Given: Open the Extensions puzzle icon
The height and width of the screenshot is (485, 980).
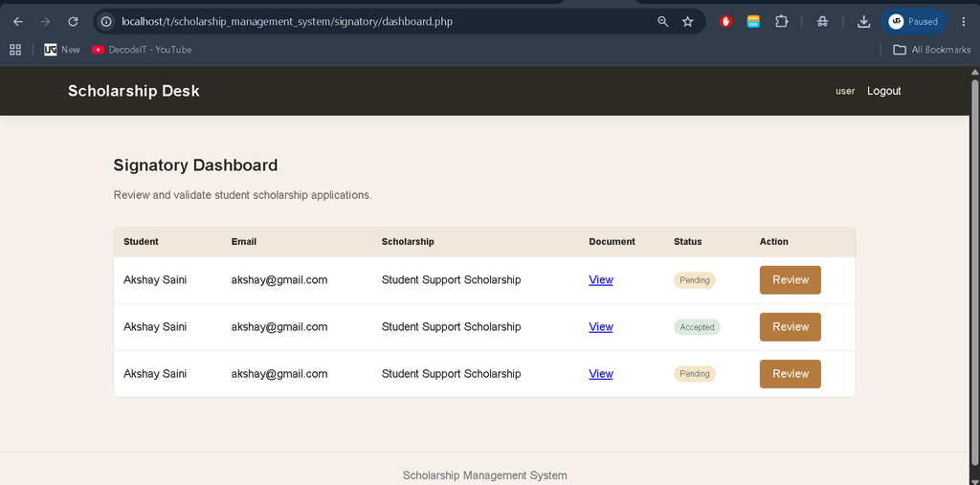Looking at the screenshot, I should (x=781, y=22).
